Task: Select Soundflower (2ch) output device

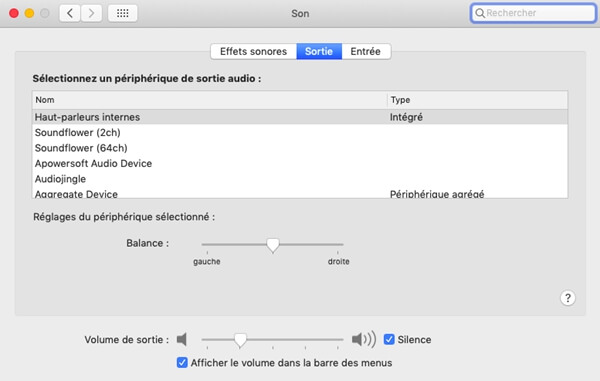Action: [300, 132]
